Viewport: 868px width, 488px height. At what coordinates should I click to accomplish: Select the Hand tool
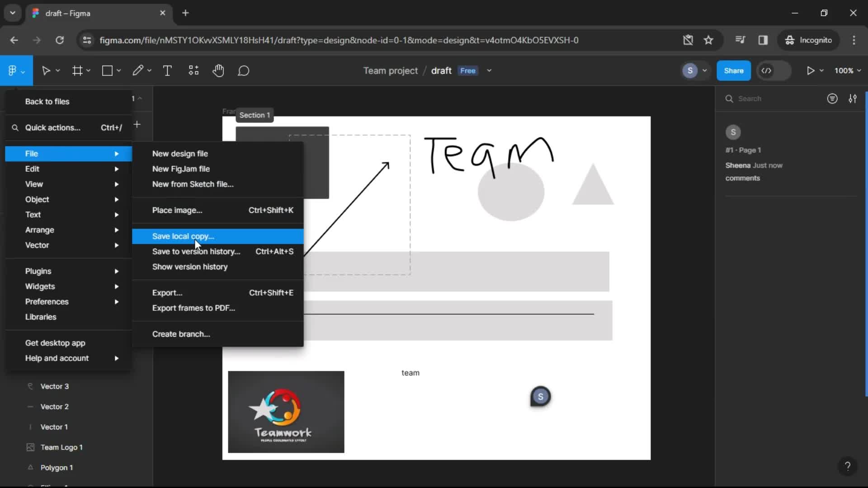(x=218, y=70)
